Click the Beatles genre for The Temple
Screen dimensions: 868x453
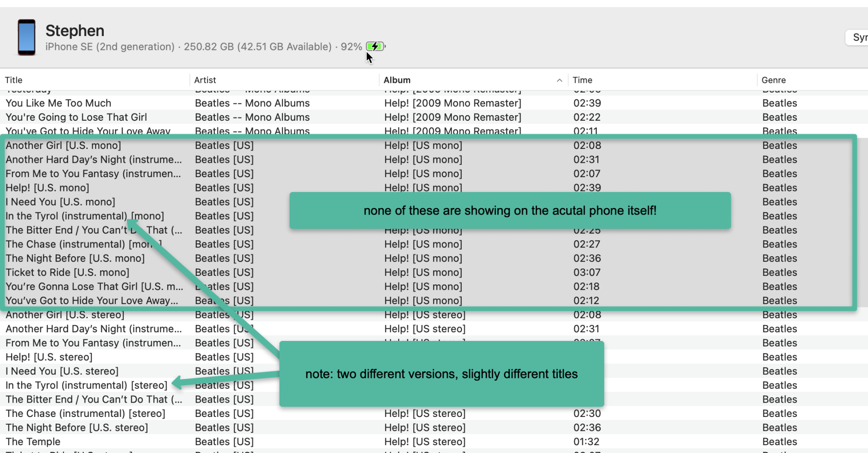[x=780, y=442]
